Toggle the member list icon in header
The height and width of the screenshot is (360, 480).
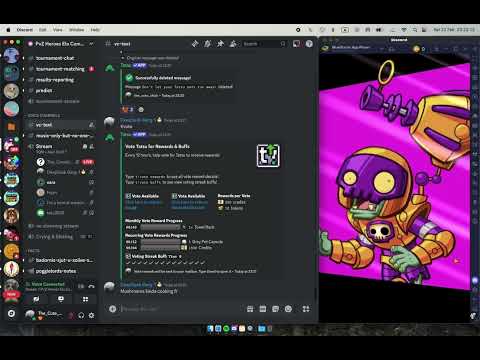(233, 44)
